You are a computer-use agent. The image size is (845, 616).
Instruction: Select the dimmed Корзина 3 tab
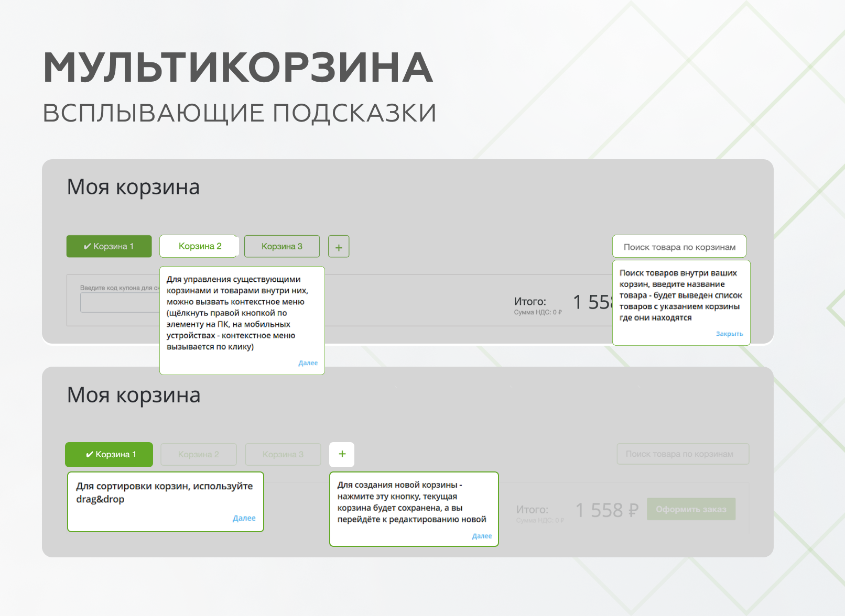click(x=283, y=455)
